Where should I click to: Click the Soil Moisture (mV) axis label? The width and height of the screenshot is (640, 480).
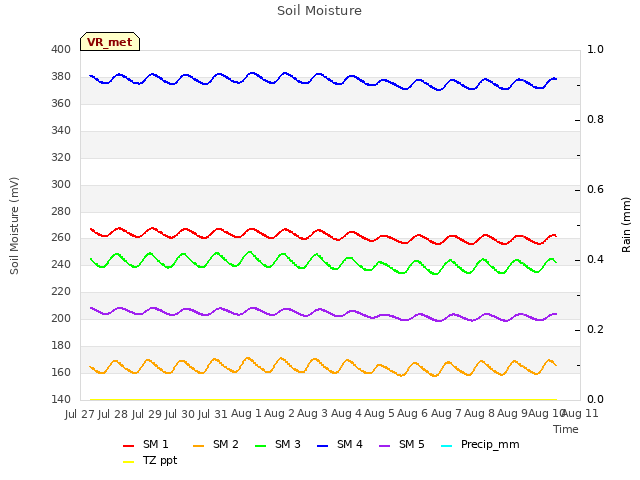(x=14, y=226)
